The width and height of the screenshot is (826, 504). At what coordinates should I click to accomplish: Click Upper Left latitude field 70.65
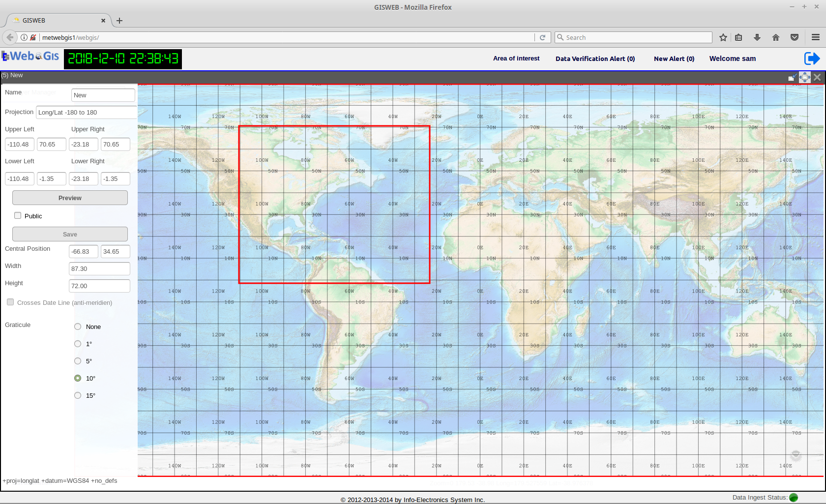[x=52, y=144]
